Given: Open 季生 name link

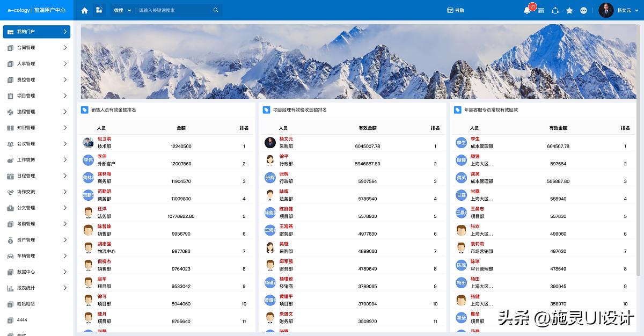Looking at the screenshot, I should (x=475, y=139).
